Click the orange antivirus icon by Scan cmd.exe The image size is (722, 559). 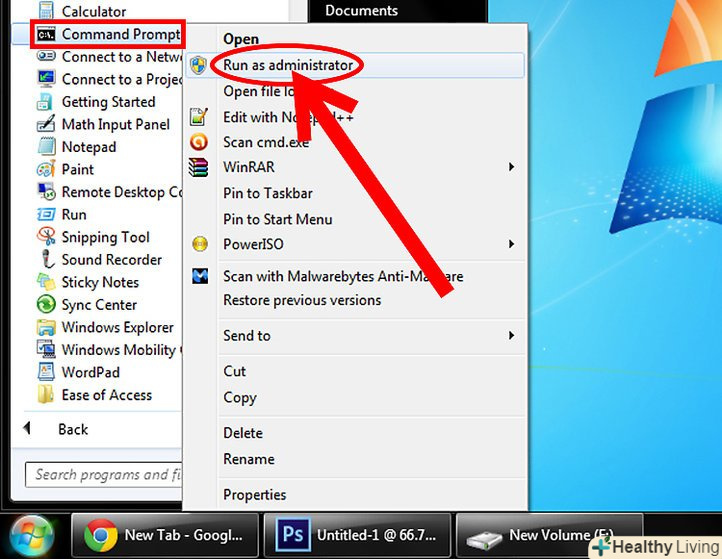tap(199, 142)
